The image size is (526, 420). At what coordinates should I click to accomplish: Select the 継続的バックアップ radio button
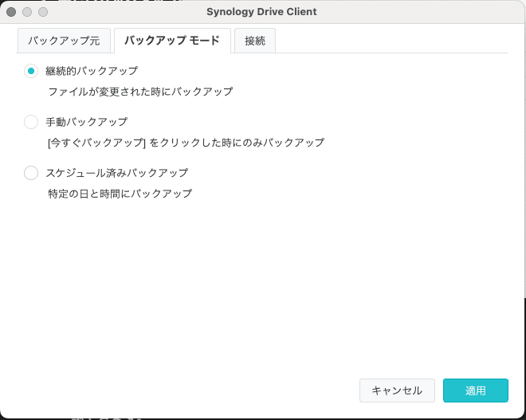31,71
